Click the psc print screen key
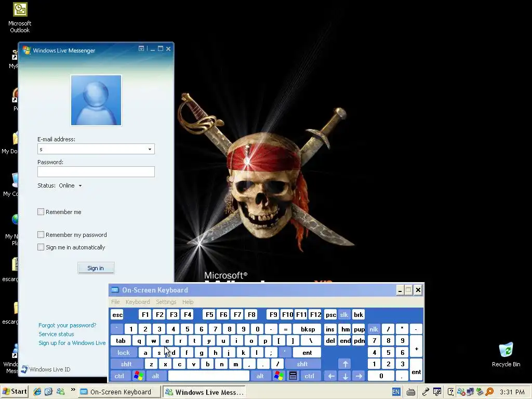This screenshot has width=532, height=399. click(x=331, y=314)
